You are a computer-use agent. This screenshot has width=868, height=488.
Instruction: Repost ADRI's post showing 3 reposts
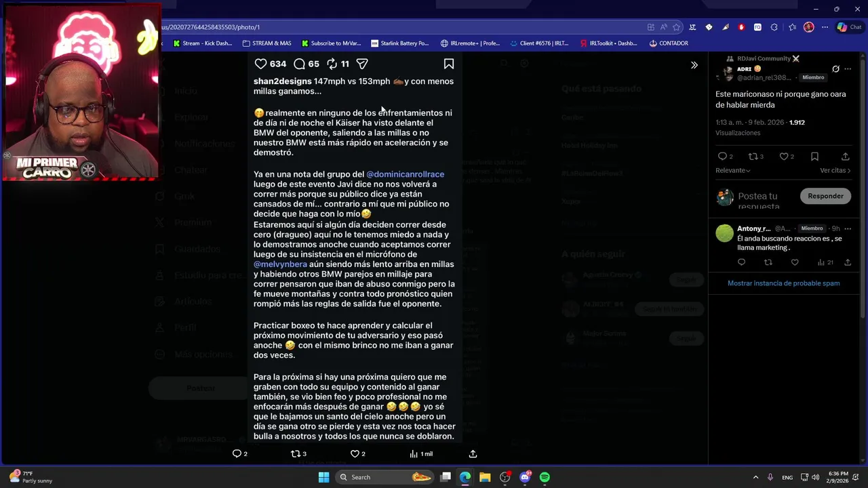tap(753, 157)
